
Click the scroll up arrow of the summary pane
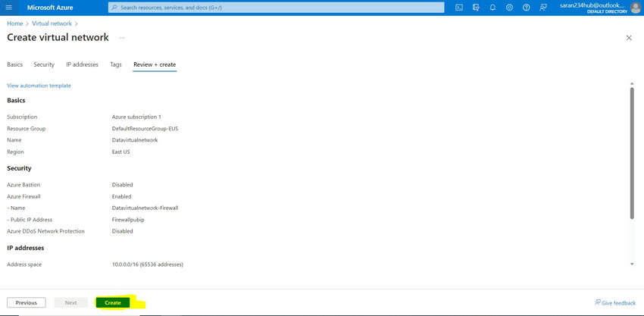(x=632, y=84)
